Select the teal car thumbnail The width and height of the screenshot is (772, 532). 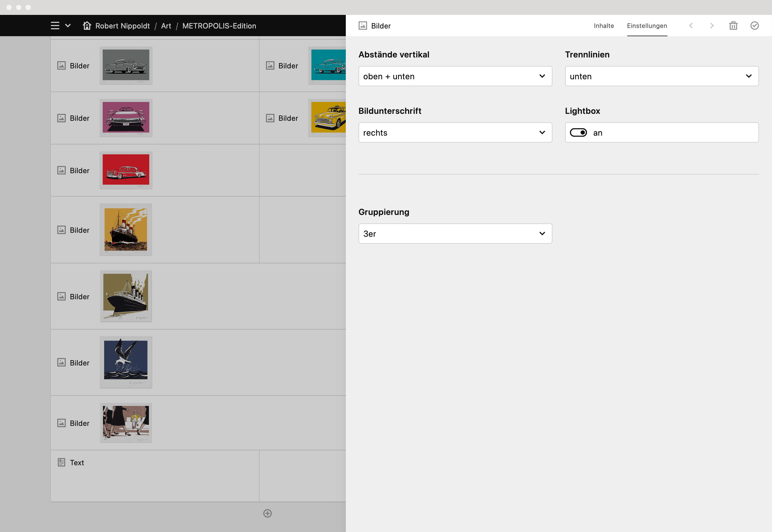327,65
